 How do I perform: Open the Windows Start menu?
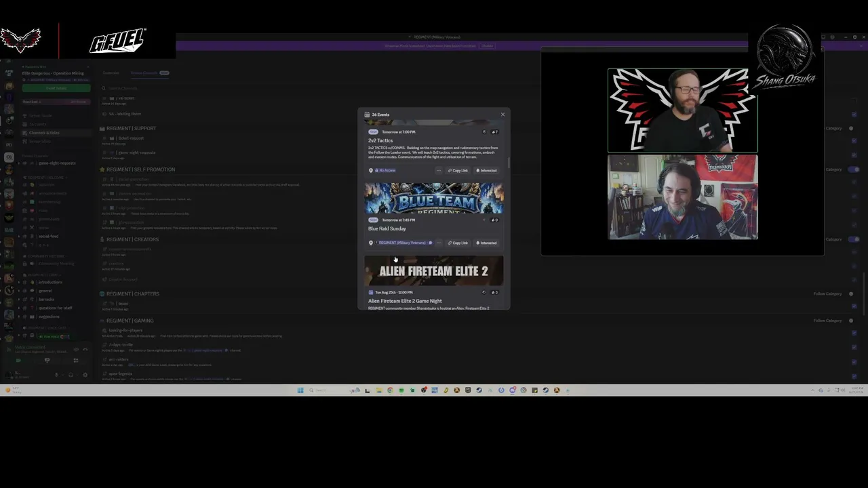[x=300, y=390]
